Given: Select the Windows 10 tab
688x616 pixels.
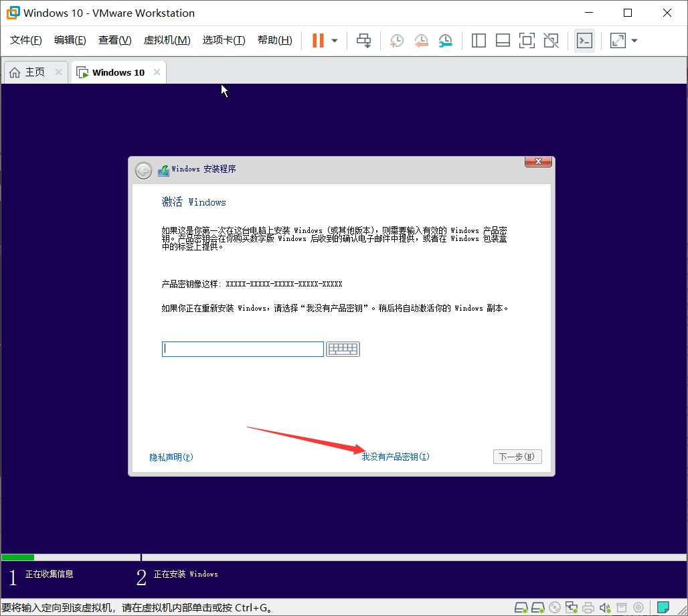Looking at the screenshot, I should [118, 72].
